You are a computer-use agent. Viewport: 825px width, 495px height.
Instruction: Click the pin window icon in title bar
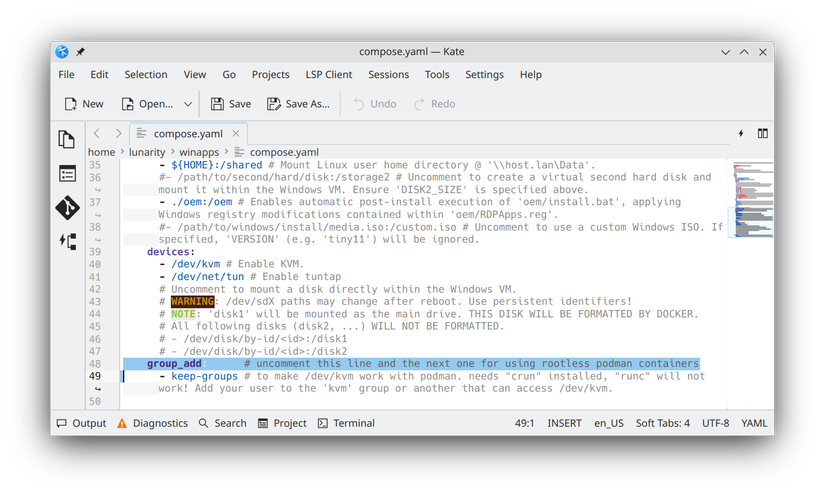81,52
